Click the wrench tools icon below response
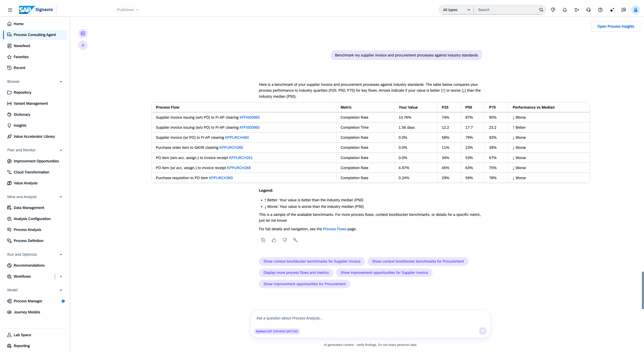The width and height of the screenshot is (644, 362). tap(296, 240)
